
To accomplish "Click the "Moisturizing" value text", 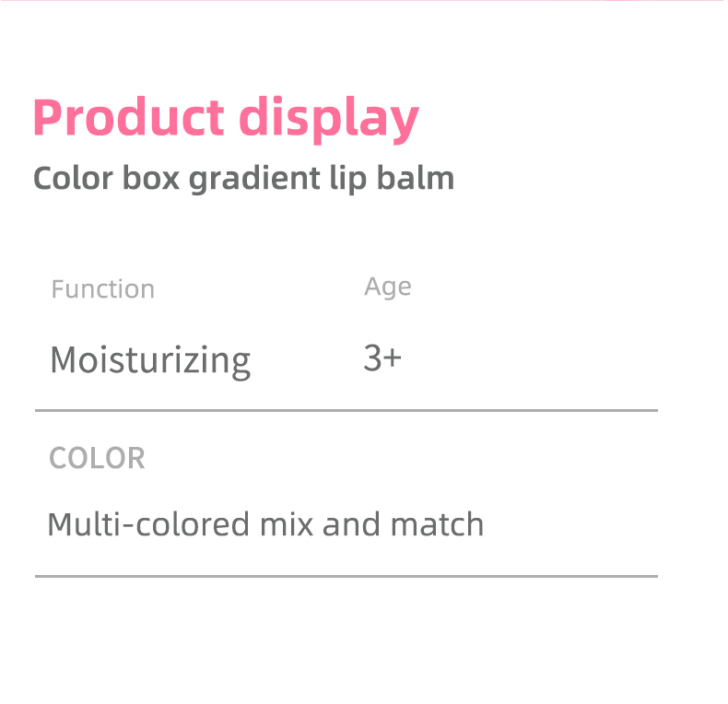I will click(x=150, y=359).
